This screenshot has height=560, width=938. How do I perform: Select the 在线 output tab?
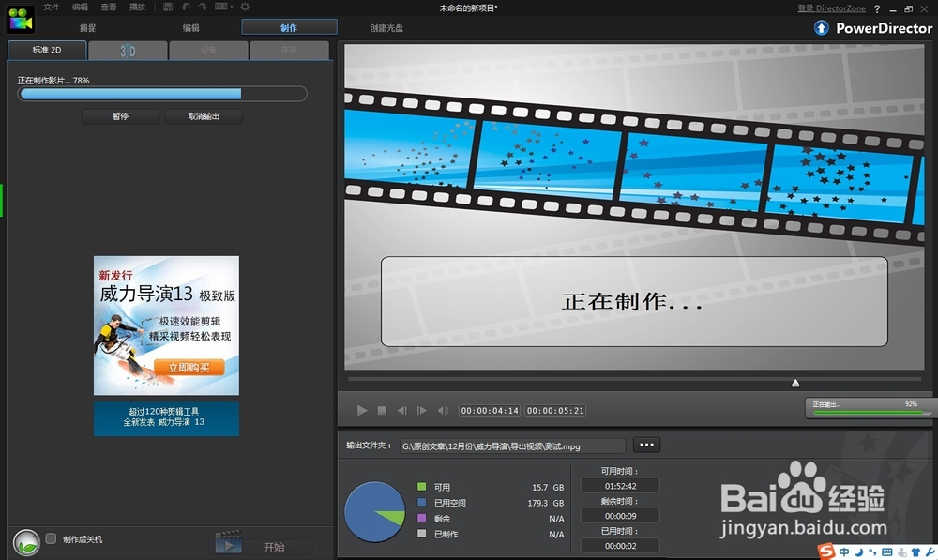(290, 51)
